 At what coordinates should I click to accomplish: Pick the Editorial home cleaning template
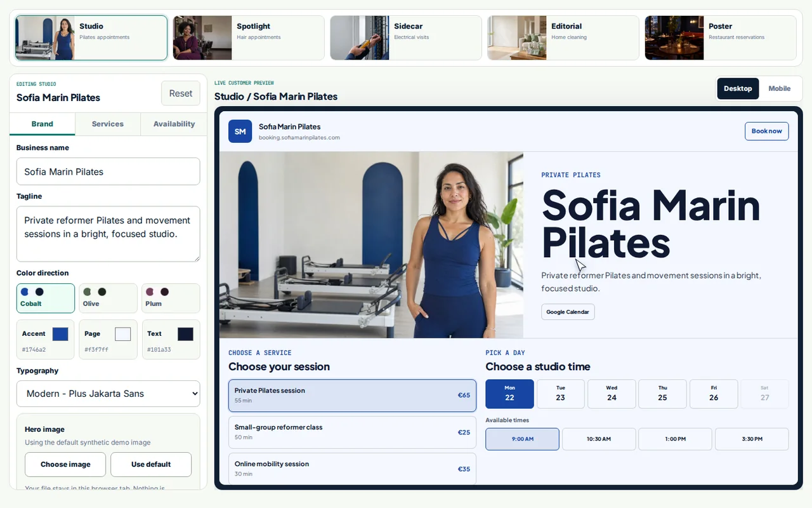tap(563, 38)
